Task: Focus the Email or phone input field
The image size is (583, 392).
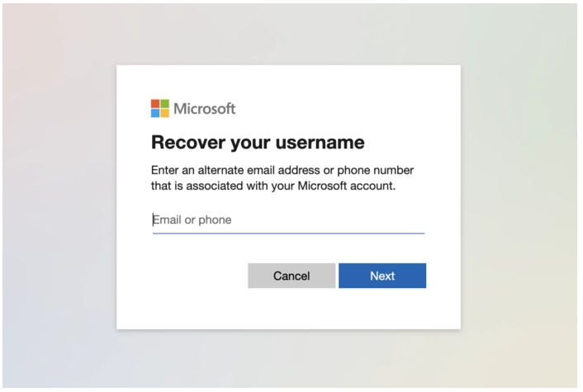Action: point(287,220)
